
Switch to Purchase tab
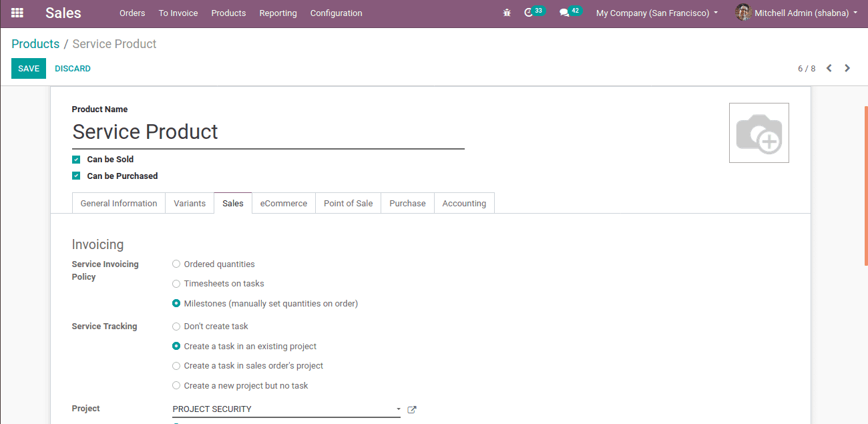click(407, 203)
